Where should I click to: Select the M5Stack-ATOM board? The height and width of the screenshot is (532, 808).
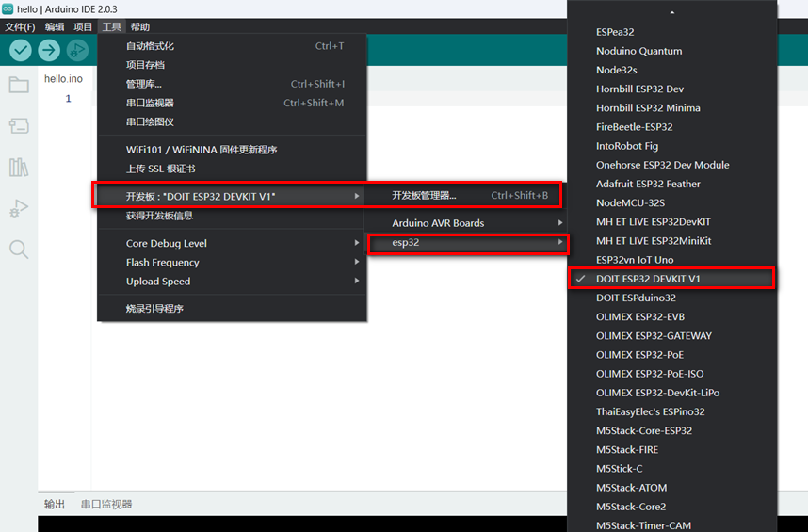672,488
